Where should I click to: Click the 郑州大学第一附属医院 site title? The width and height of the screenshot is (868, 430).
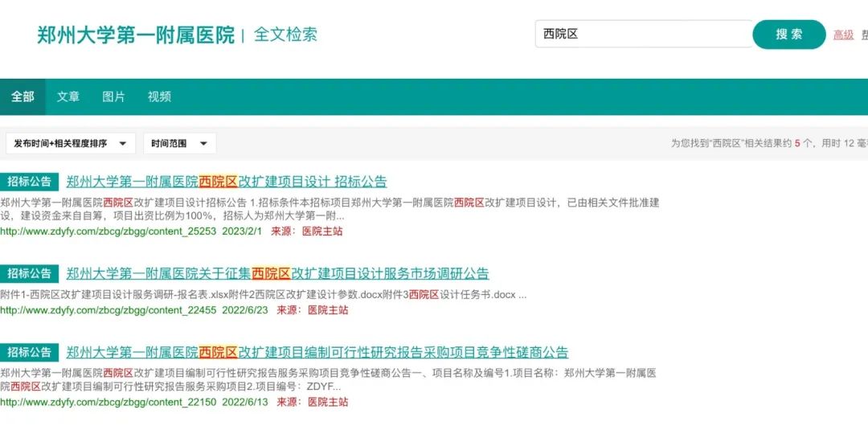135,35
